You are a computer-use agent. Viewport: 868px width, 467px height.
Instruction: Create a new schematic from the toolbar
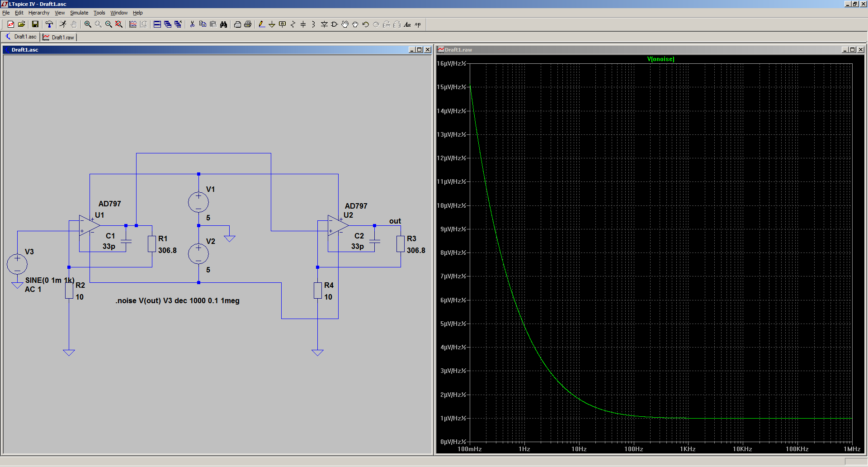pos(11,24)
